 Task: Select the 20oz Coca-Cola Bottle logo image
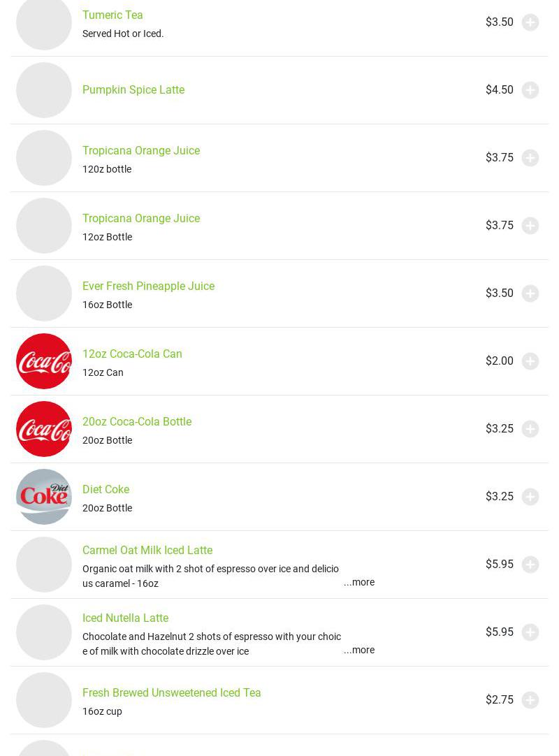pyautogui.click(x=44, y=429)
